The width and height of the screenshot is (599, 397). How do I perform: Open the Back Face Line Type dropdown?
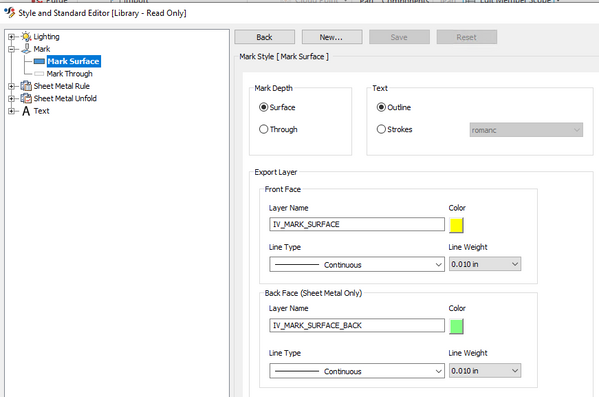(357, 371)
